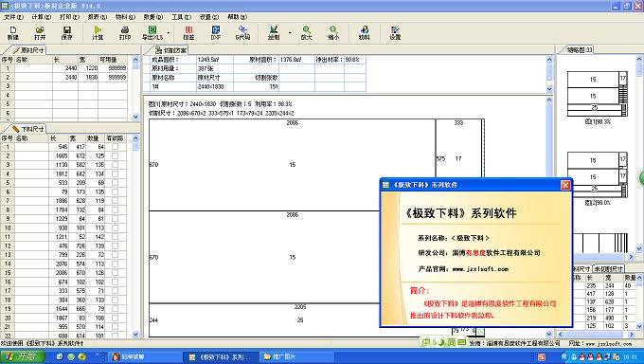
Task: Tick the 有纹路 checkbox in row 6
Action: (115, 191)
